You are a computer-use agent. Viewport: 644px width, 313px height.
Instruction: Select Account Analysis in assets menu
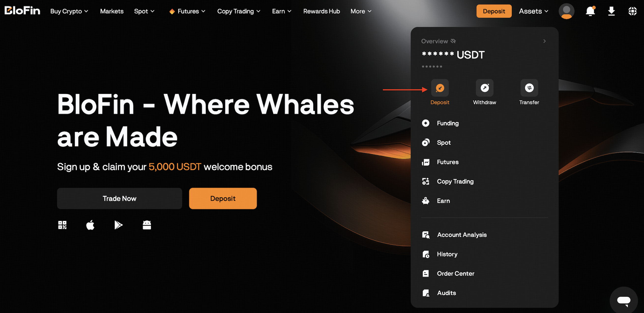(x=462, y=235)
